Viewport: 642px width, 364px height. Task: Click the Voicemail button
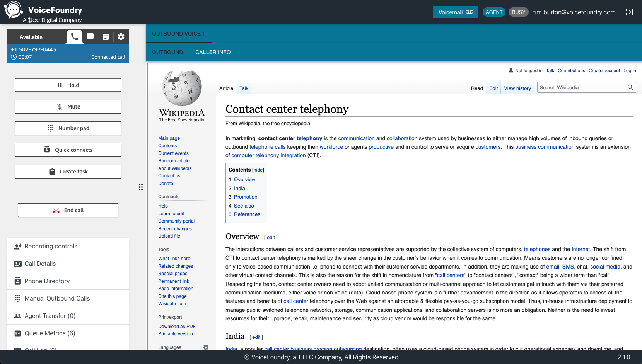coord(455,12)
